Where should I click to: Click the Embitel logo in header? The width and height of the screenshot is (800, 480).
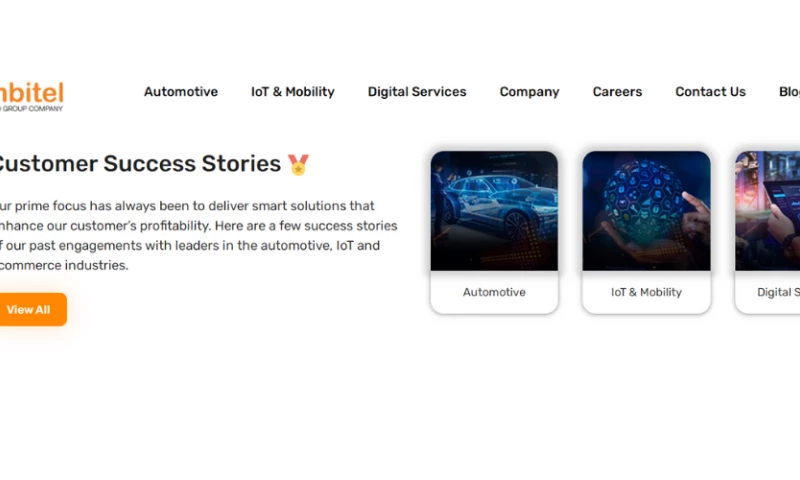(x=32, y=94)
